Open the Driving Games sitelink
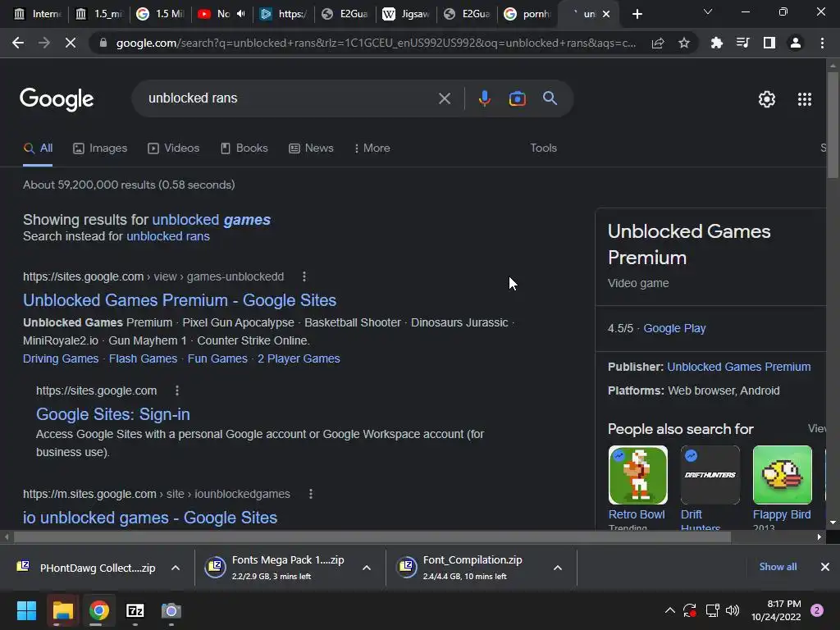Viewport: 840px width, 630px height. point(61,358)
